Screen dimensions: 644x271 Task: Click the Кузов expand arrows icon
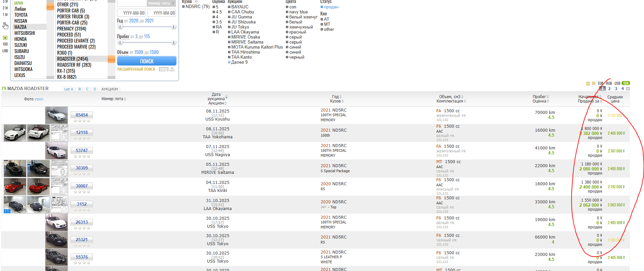pos(197,2)
